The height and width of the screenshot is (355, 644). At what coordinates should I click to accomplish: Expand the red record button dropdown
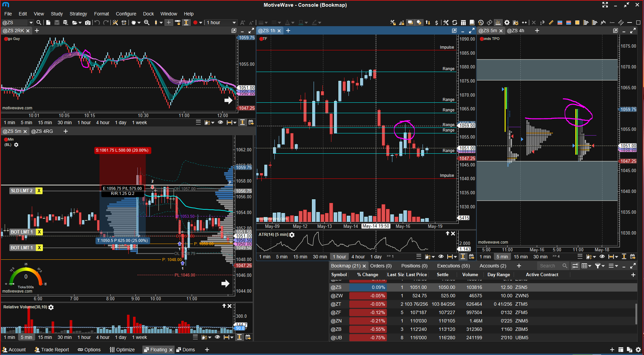click(201, 22)
